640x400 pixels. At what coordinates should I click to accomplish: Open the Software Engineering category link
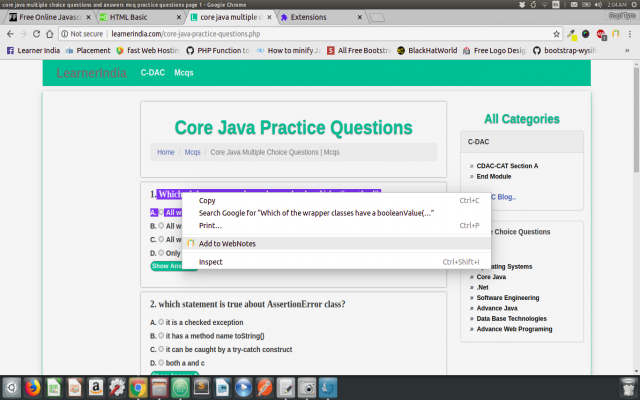[510, 297]
